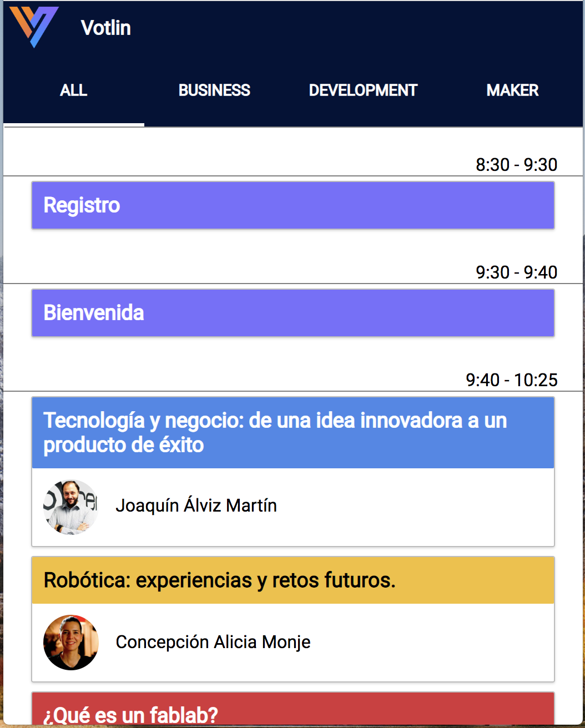Open the Robótica experiencias y retos talk
The height and width of the screenshot is (728, 585).
tap(293, 580)
